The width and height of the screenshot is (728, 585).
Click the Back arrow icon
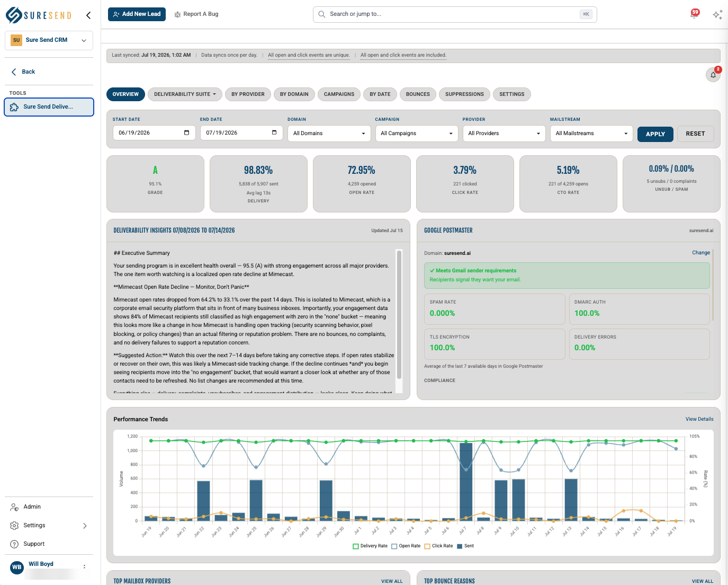(x=14, y=72)
